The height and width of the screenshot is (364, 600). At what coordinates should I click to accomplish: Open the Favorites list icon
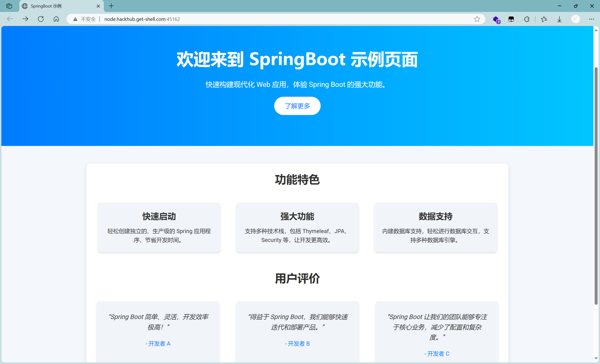(x=544, y=19)
